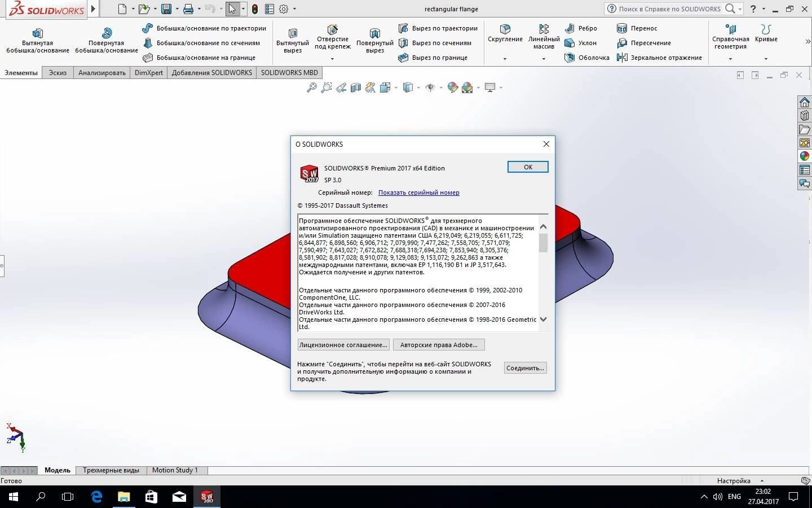Open File Properties list icon in the title toolbar
The width and height of the screenshot is (812, 508).
tap(270, 9)
